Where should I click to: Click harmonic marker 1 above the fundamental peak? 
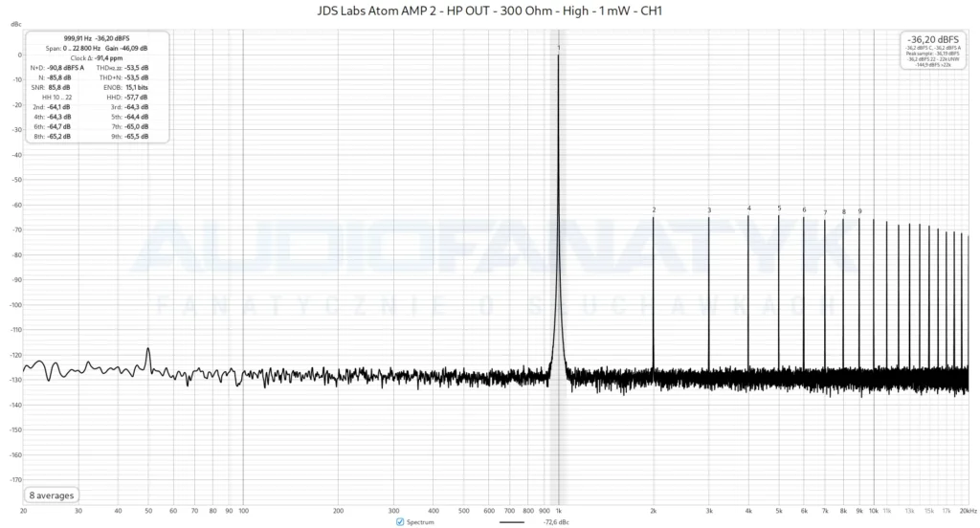click(559, 48)
